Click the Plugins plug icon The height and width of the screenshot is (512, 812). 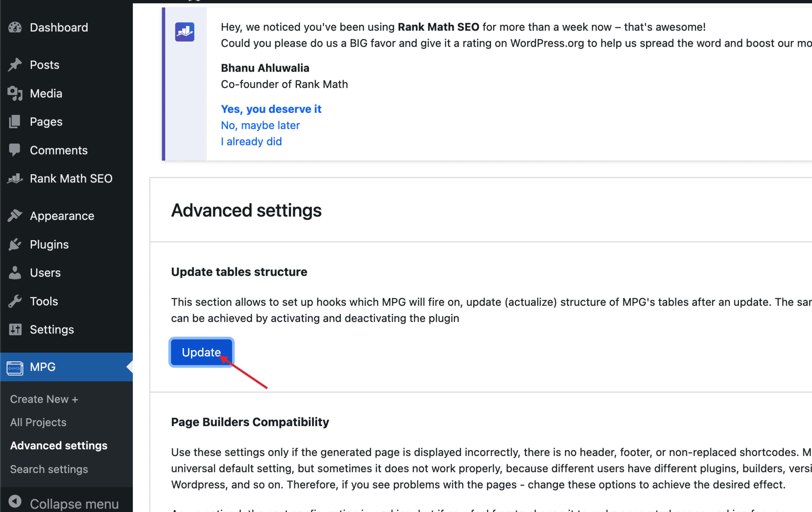click(x=15, y=244)
